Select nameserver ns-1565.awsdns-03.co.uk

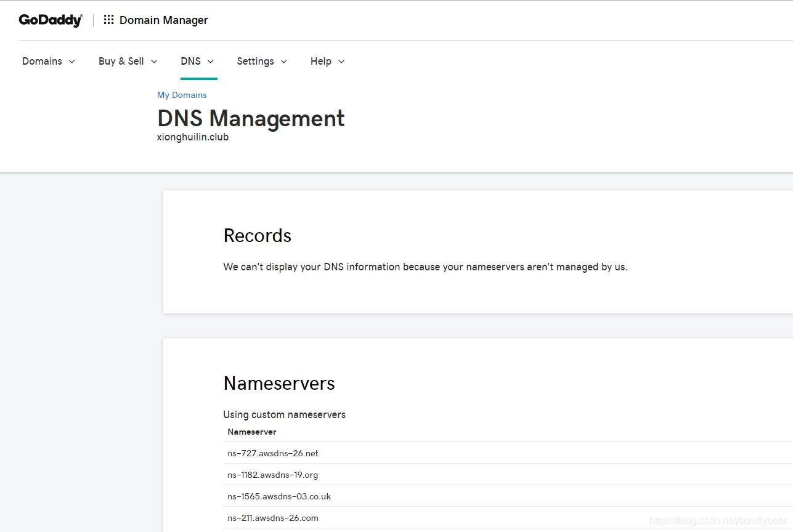tap(279, 496)
